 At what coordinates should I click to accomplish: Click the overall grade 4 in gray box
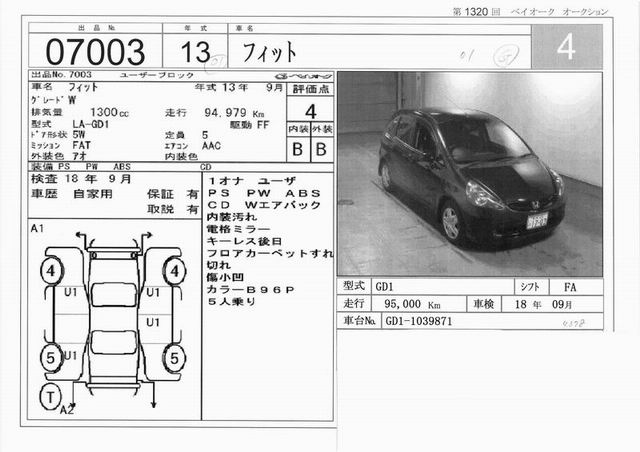point(567,46)
